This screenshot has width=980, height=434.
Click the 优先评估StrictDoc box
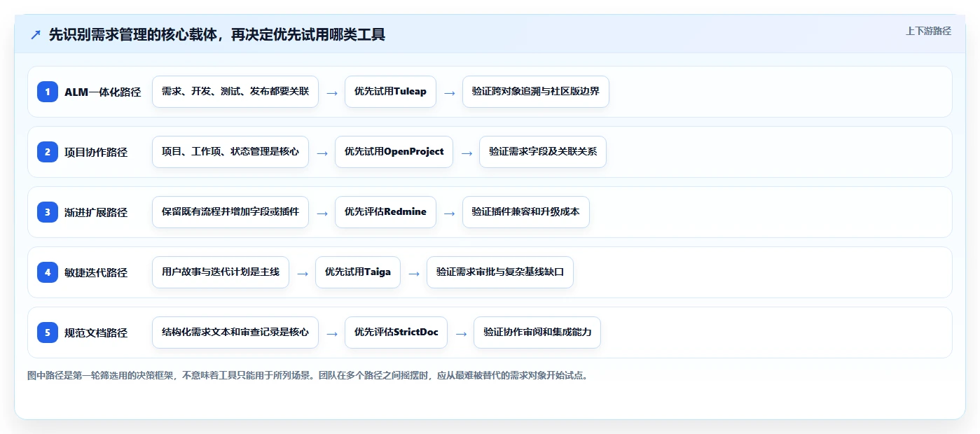396,332
